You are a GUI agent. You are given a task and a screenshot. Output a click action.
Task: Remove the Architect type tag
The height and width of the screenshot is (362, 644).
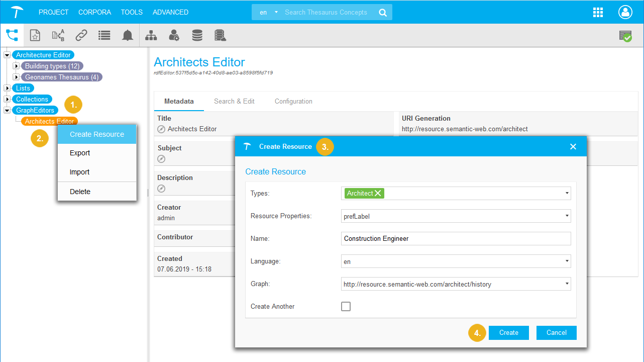coord(378,193)
